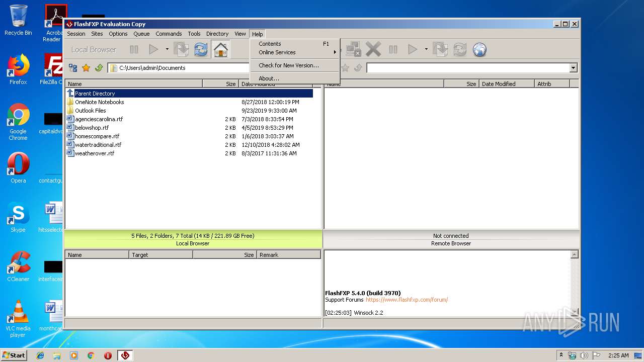Viewport: 644px width, 362px height.
Task: Click the remote play queue icon
Action: point(413,49)
